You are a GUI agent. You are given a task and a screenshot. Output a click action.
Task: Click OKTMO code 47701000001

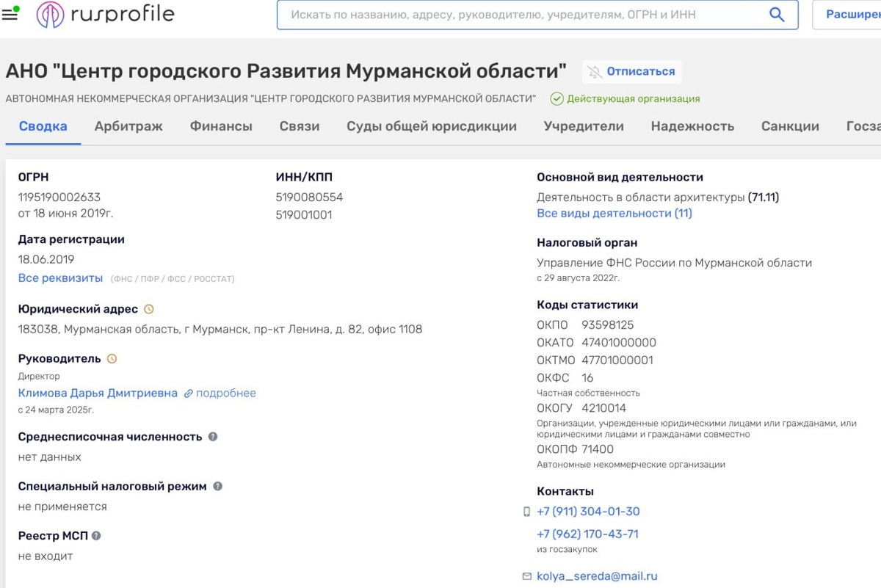[617, 360]
